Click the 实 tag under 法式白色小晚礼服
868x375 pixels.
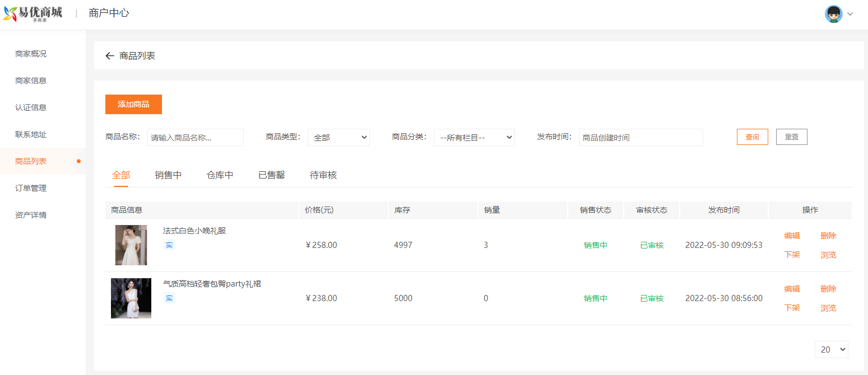169,245
